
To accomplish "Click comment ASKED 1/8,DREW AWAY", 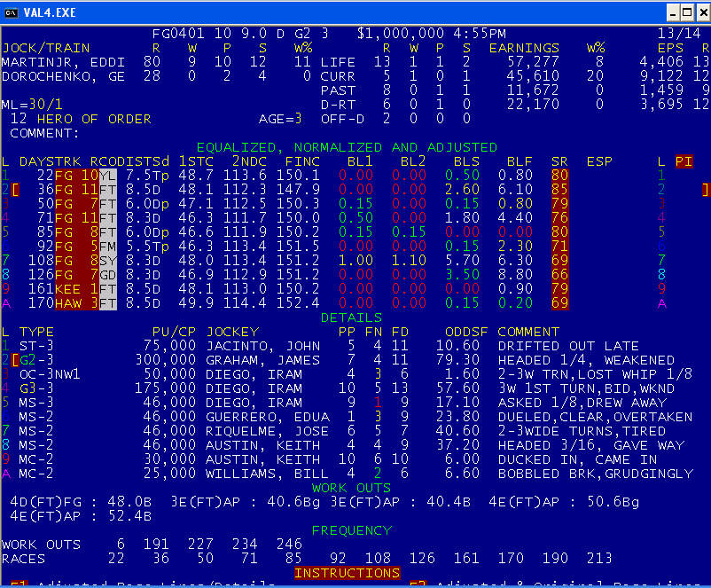I will (x=582, y=403).
